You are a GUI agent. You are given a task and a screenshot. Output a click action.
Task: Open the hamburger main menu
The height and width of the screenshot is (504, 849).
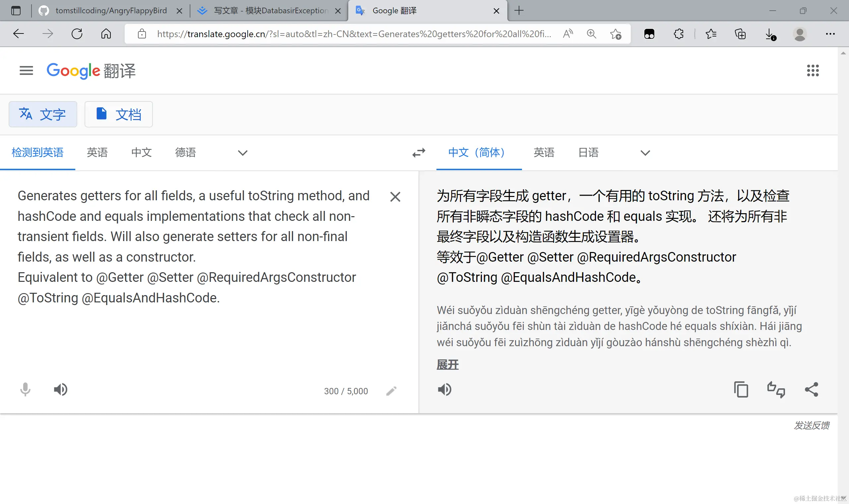pos(26,71)
